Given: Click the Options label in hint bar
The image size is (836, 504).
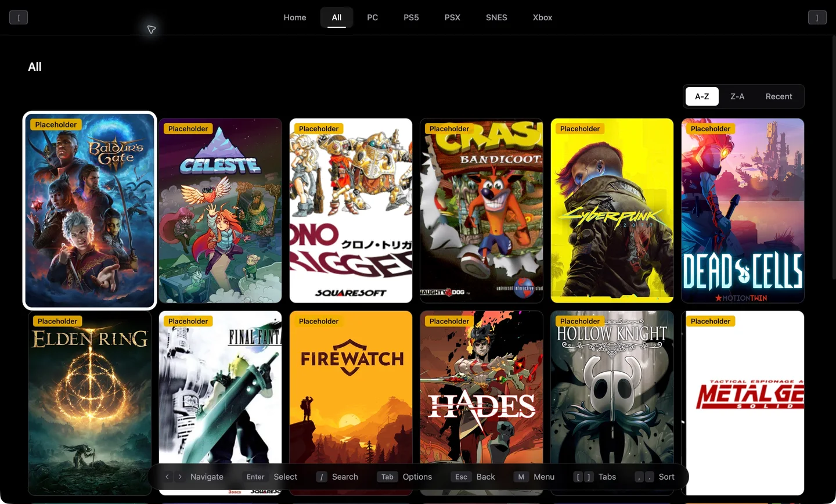Looking at the screenshot, I should (417, 477).
